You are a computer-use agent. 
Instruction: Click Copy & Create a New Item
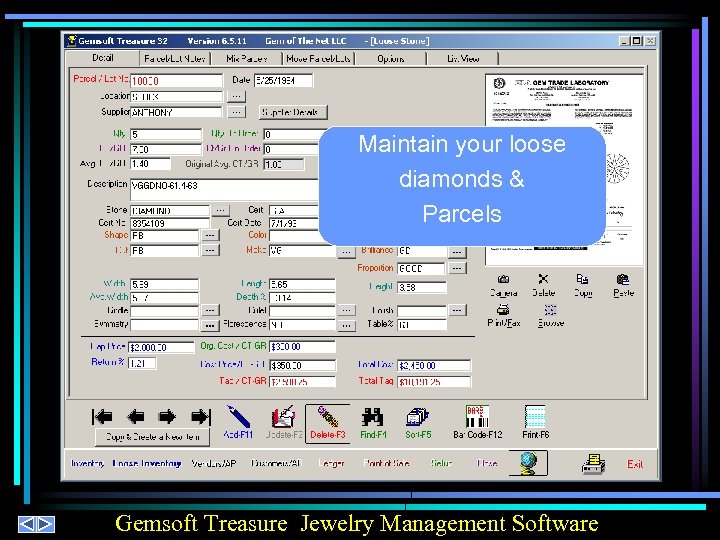152,437
